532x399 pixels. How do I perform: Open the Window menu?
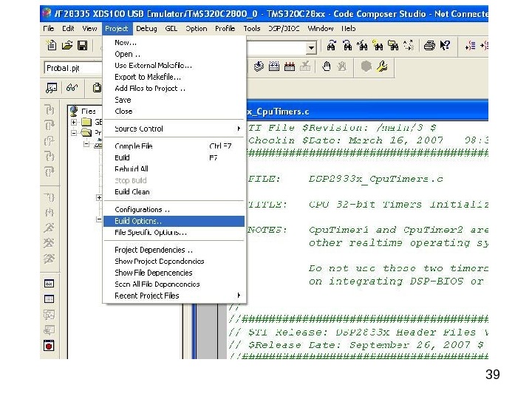pos(321,29)
